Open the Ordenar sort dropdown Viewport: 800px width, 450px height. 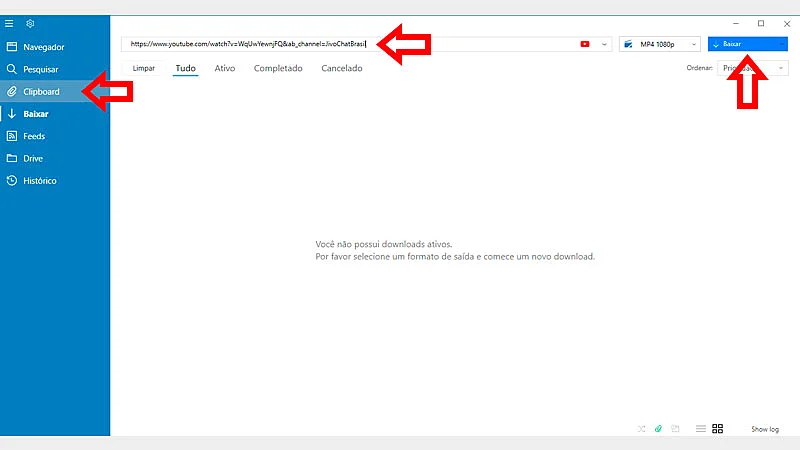coord(753,68)
